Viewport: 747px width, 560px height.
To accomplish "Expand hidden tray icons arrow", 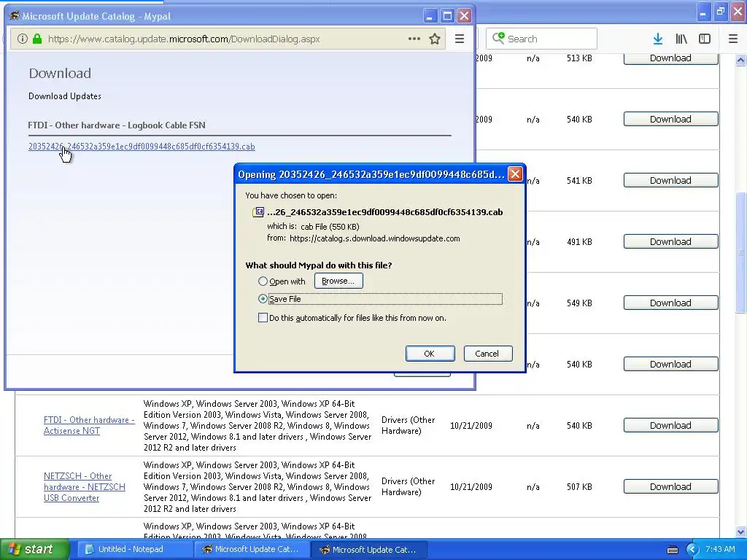I will (692, 550).
